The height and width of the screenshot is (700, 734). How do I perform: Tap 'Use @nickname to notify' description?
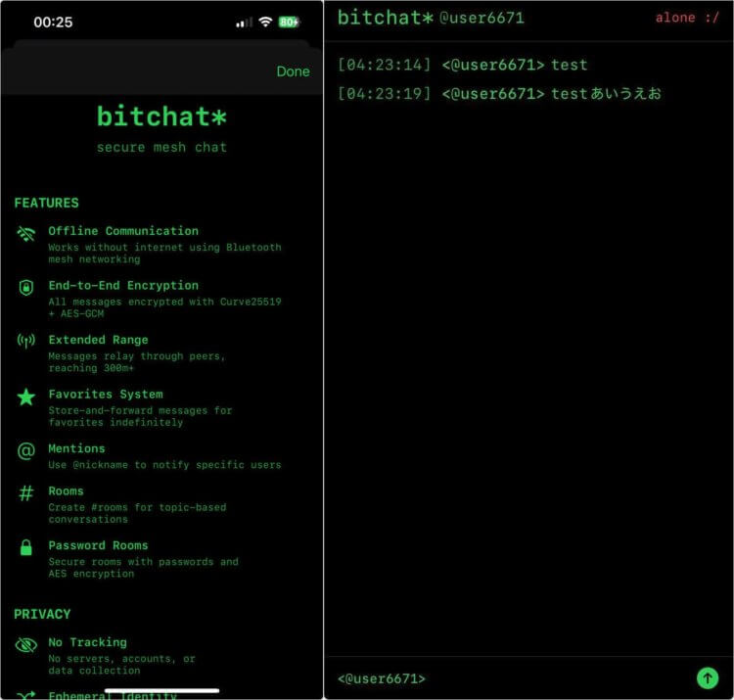pos(164,464)
